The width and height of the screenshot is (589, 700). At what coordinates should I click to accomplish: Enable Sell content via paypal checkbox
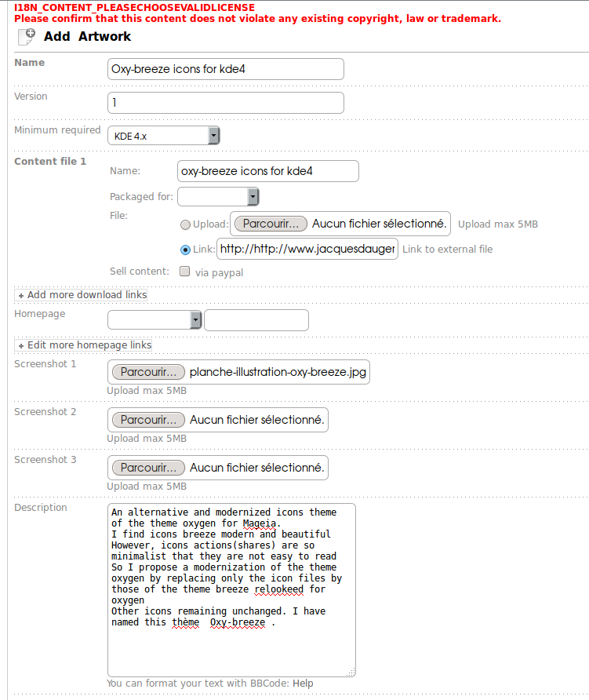click(185, 272)
